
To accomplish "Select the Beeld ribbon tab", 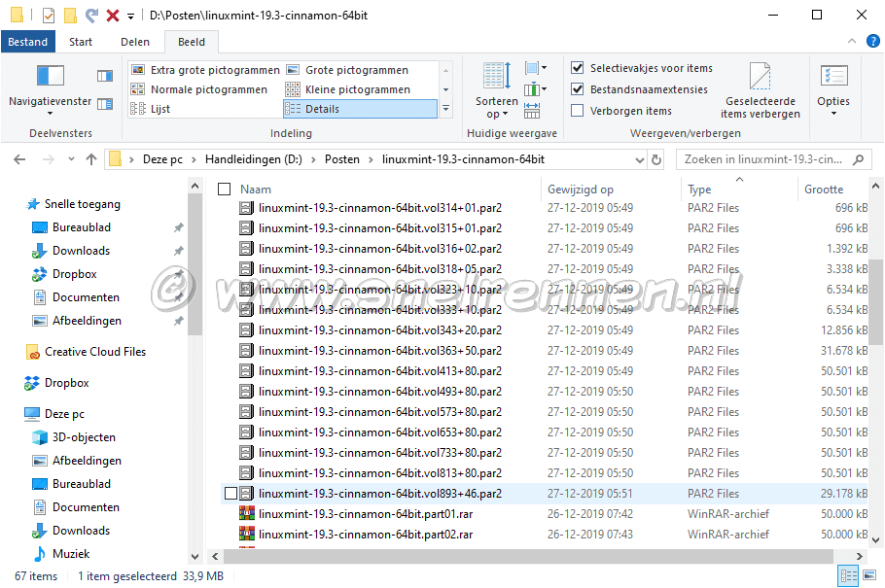I will (x=192, y=42).
